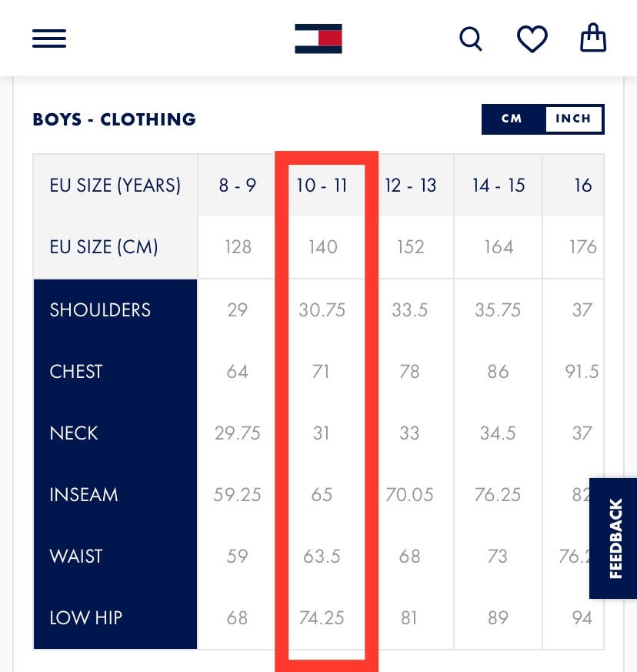Click the SHOULDERS row label
This screenshot has height=672, width=637.
tap(100, 310)
